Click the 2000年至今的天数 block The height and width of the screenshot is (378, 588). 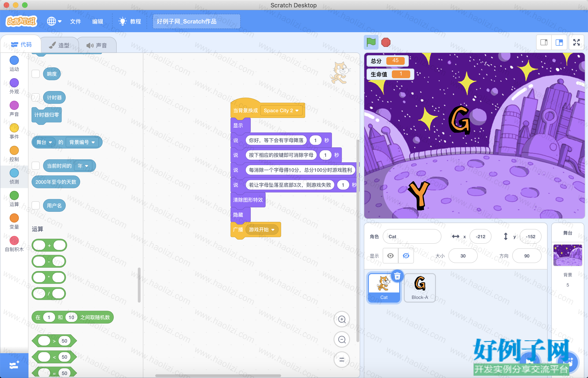pos(56,182)
